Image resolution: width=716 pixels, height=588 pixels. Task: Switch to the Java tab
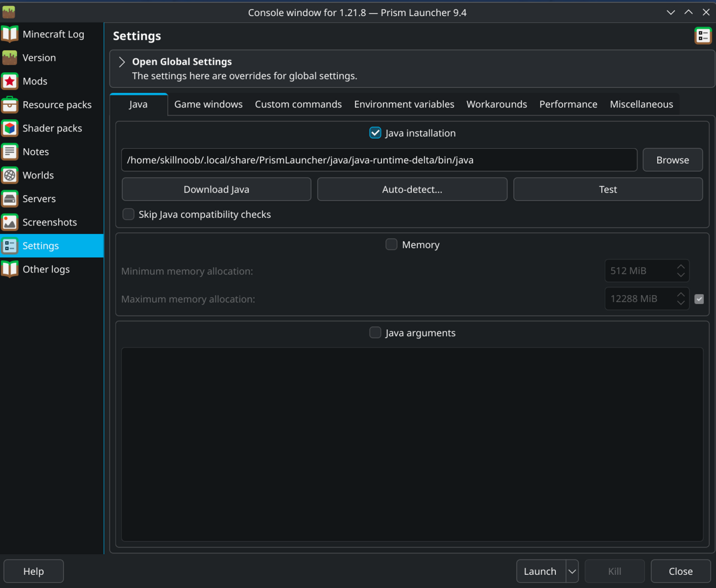tap(139, 104)
